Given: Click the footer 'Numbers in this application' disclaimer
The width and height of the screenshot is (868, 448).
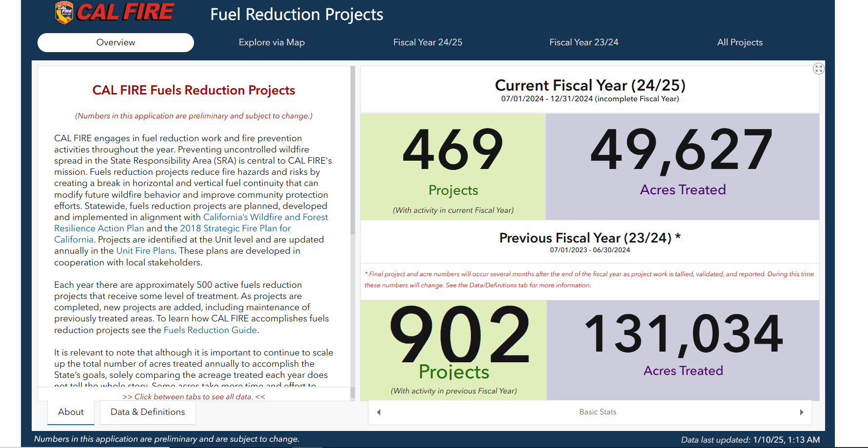Looking at the screenshot, I should click(x=167, y=439).
